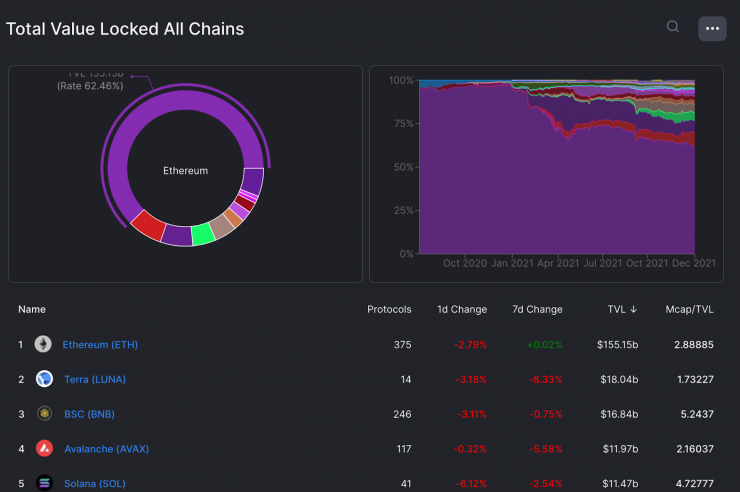Open the Ethereum (ETH) chain link
This screenshot has height=492, width=740.
[100, 345]
